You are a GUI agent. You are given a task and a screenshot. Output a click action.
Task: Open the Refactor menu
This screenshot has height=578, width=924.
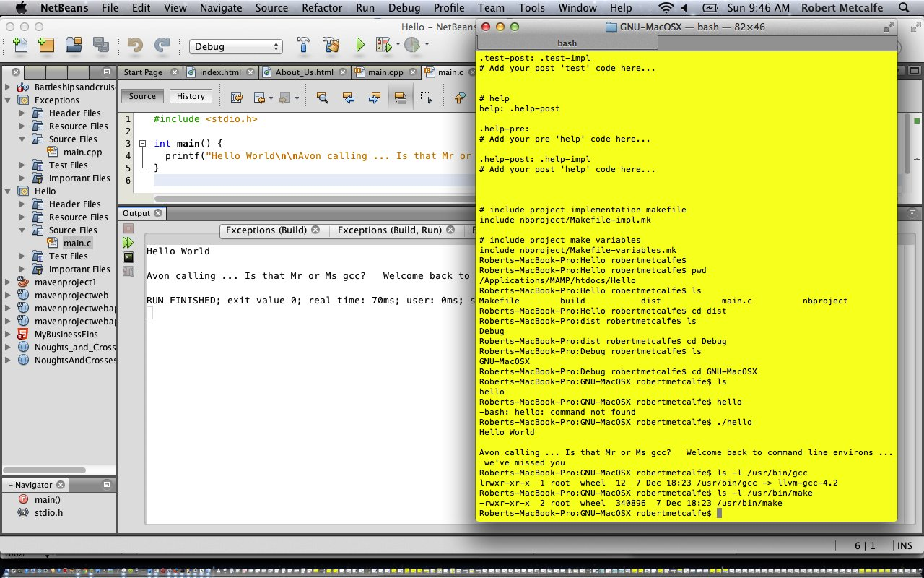[322, 8]
